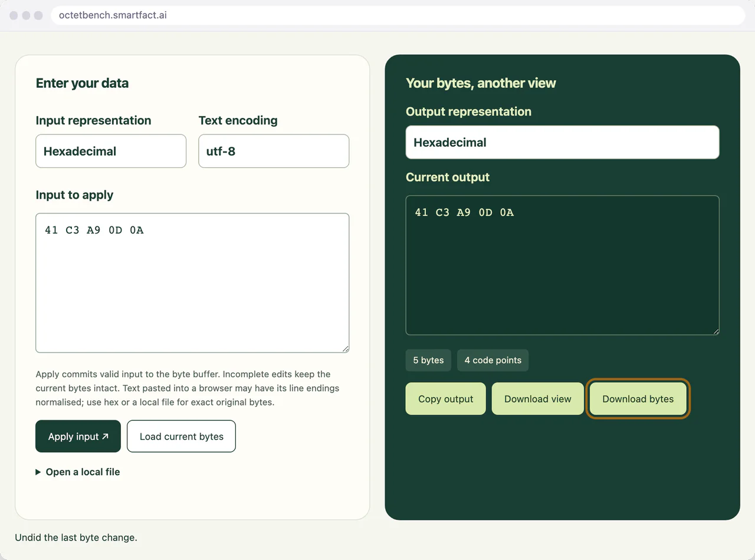Click the Input representation label
Viewport: 755px width, 560px height.
93,120
